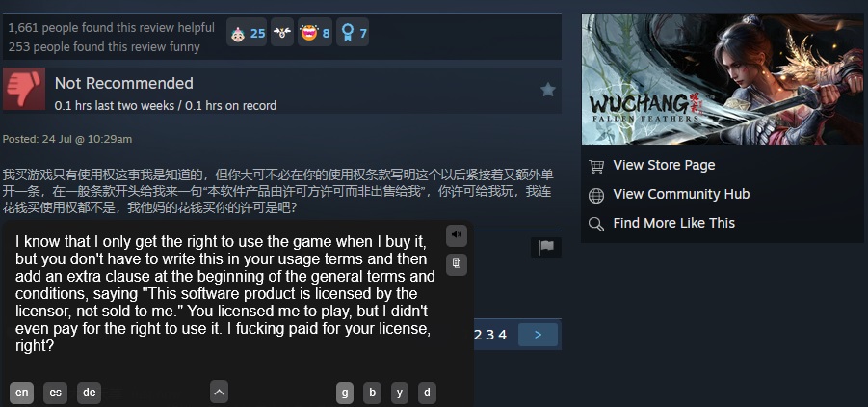Go to next page arrow button
Screen dimensions: 868x407
538,335
